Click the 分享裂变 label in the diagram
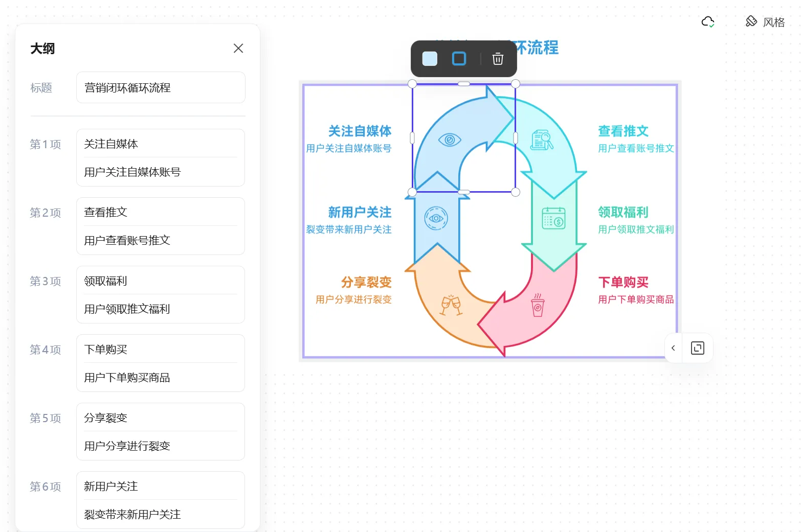The width and height of the screenshot is (801, 532). (366, 282)
